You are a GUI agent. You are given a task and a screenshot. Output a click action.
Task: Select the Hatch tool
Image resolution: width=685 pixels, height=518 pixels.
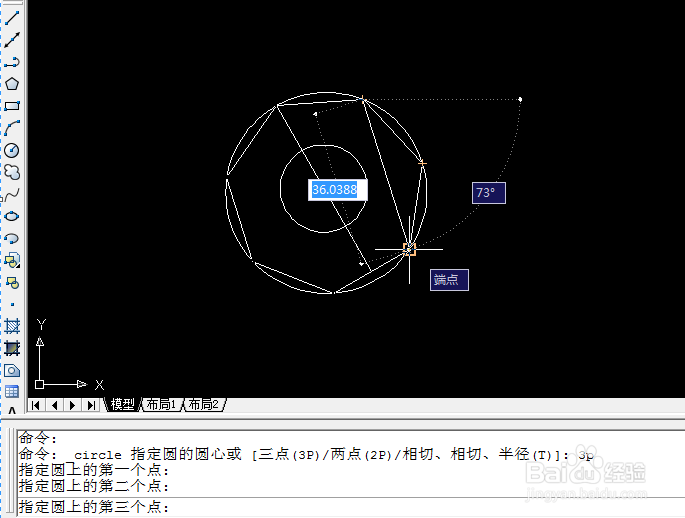coord(12,326)
